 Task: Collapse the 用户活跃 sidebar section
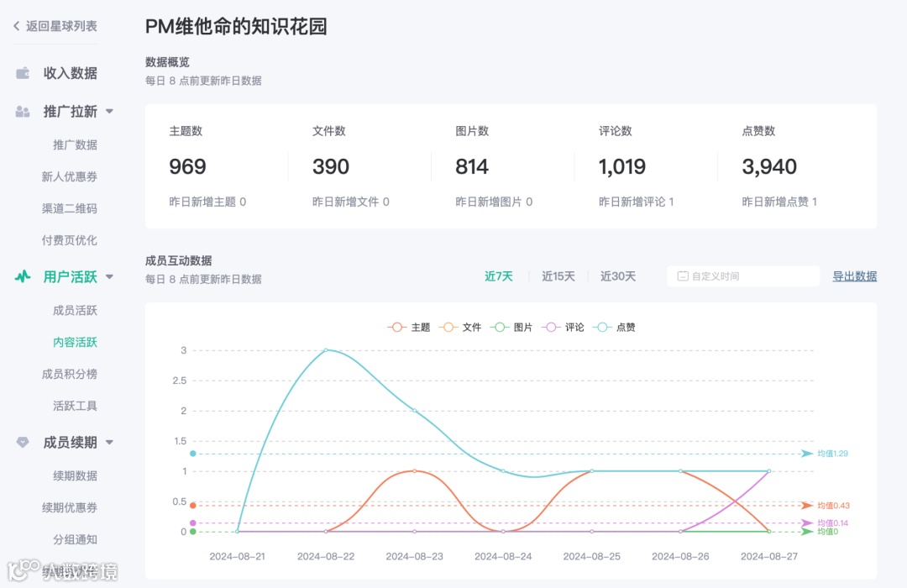point(107,276)
